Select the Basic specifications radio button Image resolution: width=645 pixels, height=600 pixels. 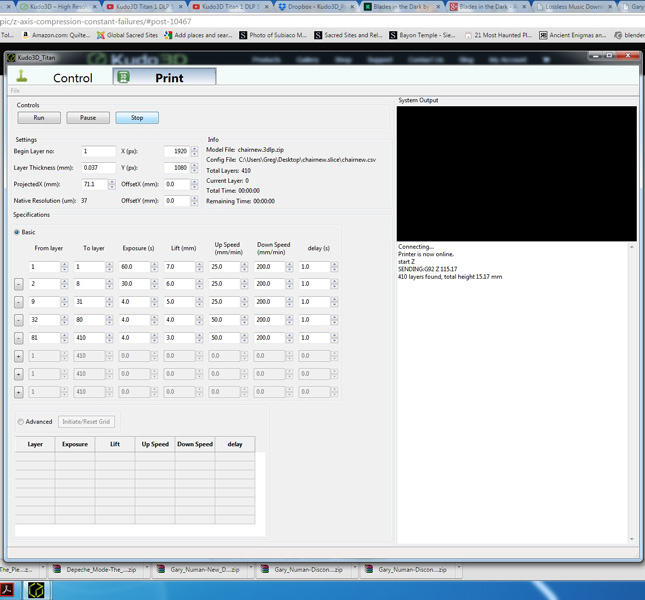(x=17, y=232)
